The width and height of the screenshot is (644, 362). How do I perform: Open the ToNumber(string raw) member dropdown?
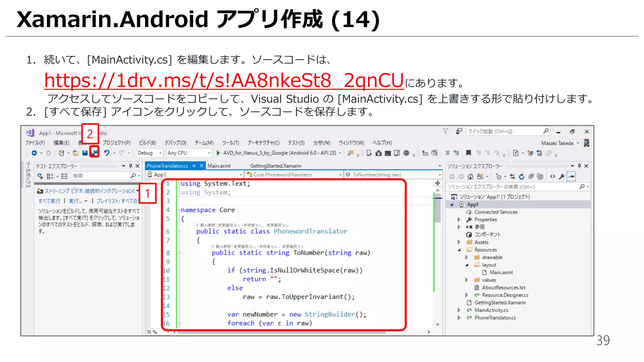[x=393, y=175]
